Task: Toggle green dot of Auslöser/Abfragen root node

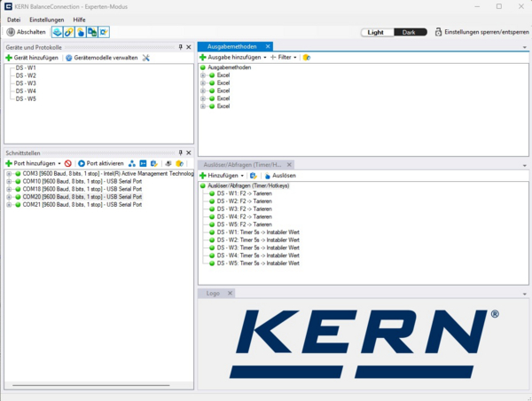Action: [203, 185]
